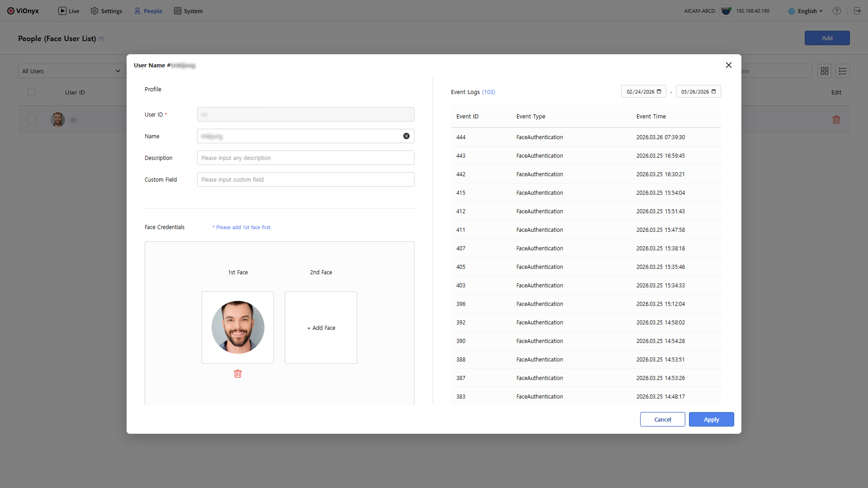Close the User Name dialog
The height and width of the screenshot is (488, 868).
[729, 65]
